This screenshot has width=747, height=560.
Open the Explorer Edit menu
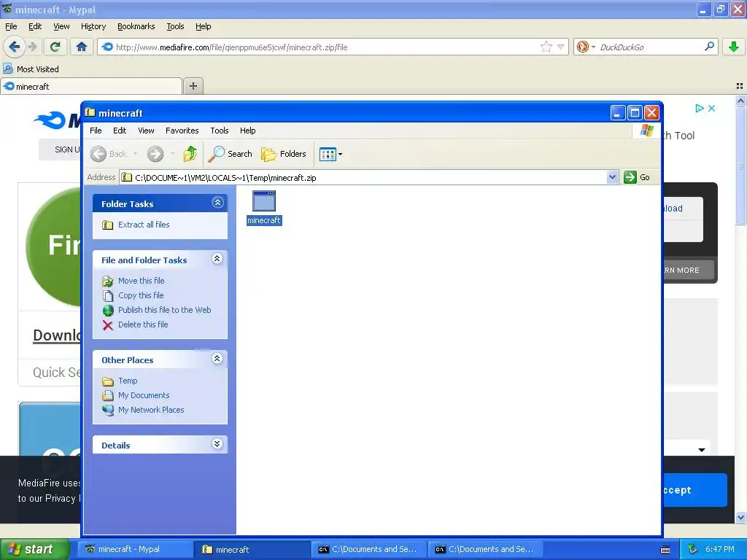[120, 131]
